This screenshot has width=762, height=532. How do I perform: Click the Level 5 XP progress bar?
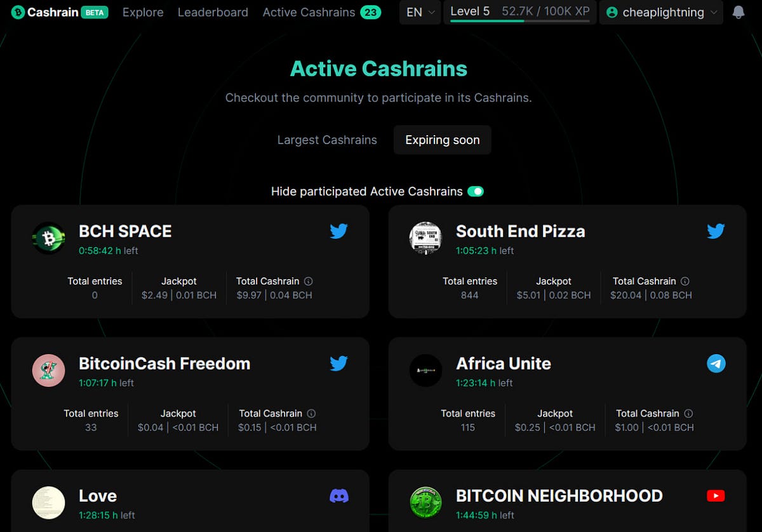click(520, 21)
